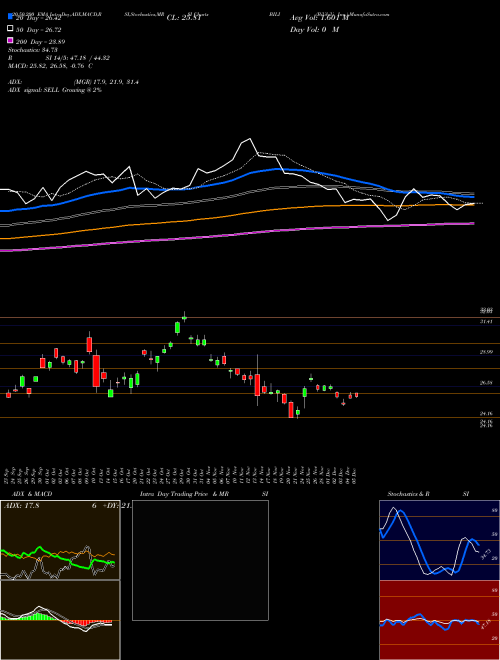Screen dimensions: 500x660
Task: Click the 'CL' closing price label
Action: click(184, 18)
